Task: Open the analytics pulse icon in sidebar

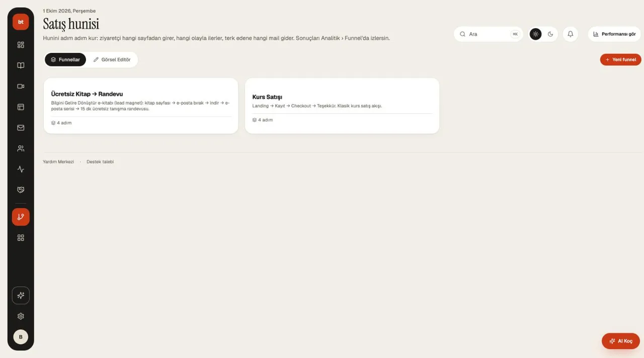Action: (21, 169)
